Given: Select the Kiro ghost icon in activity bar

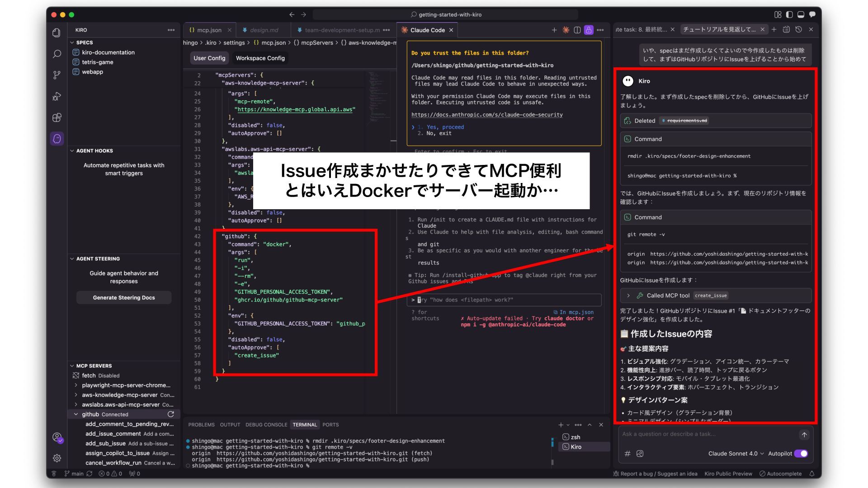Looking at the screenshot, I should pos(57,139).
